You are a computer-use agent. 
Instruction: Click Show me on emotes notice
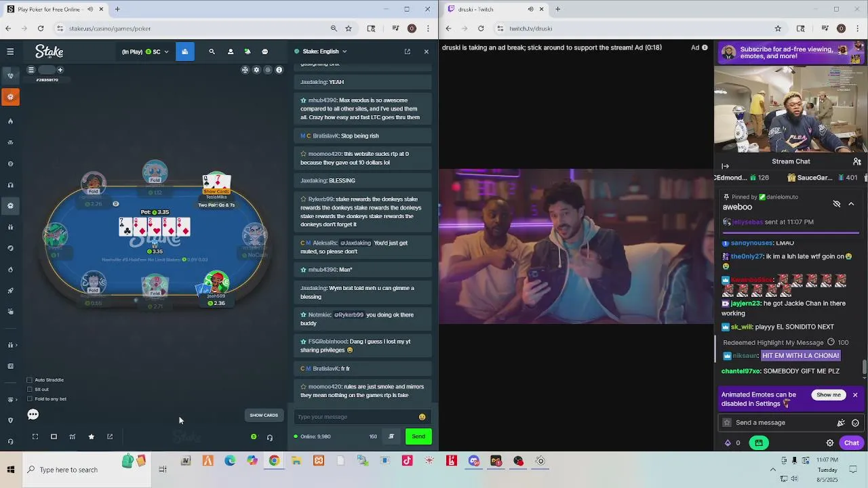[829, 394]
